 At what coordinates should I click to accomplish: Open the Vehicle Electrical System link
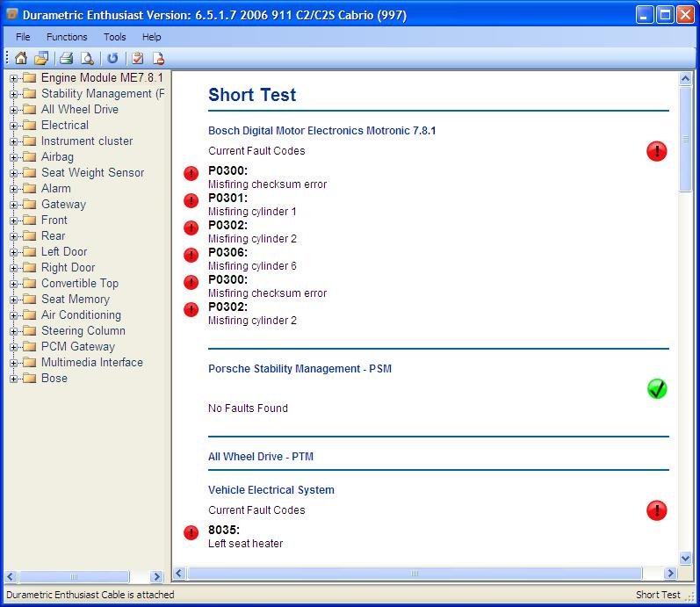click(271, 490)
